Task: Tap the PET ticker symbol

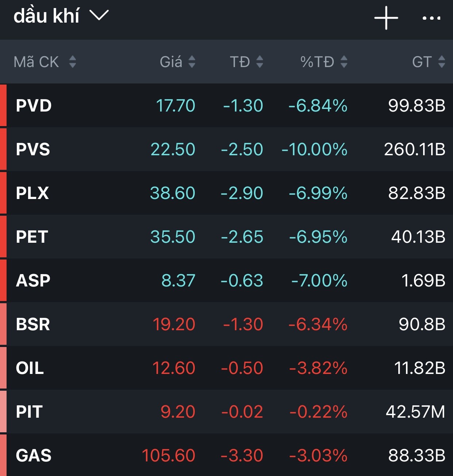Action: pos(32,237)
